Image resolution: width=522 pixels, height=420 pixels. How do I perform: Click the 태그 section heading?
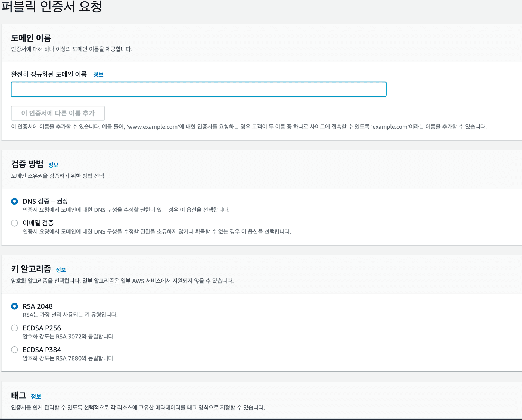pyautogui.click(x=18, y=395)
